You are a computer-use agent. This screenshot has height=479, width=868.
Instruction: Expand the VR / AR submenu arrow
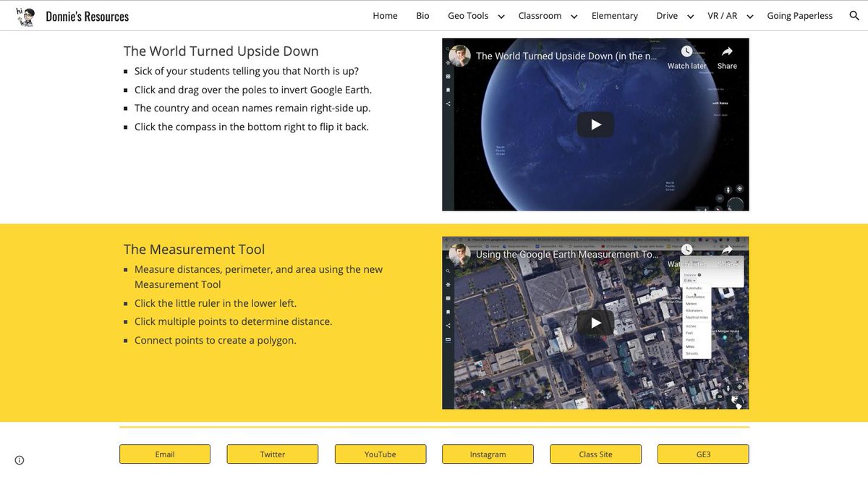pyautogui.click(x=750, y=16)
